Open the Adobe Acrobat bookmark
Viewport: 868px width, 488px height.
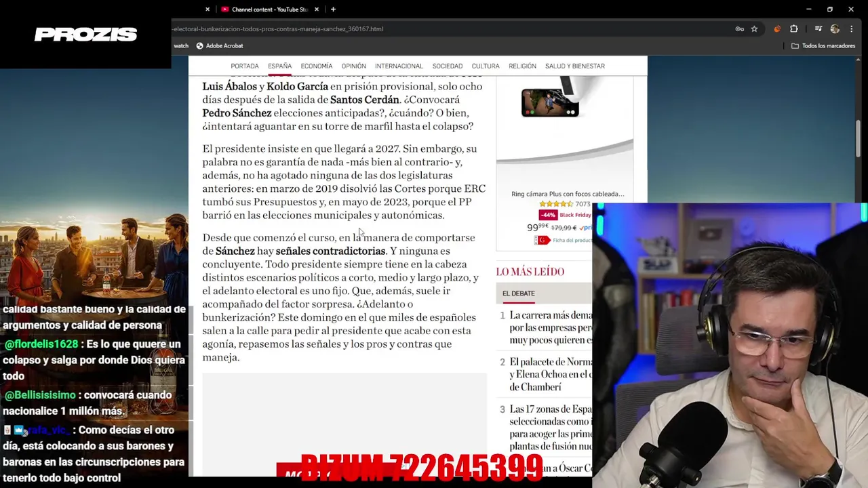(x=219, y=46)
